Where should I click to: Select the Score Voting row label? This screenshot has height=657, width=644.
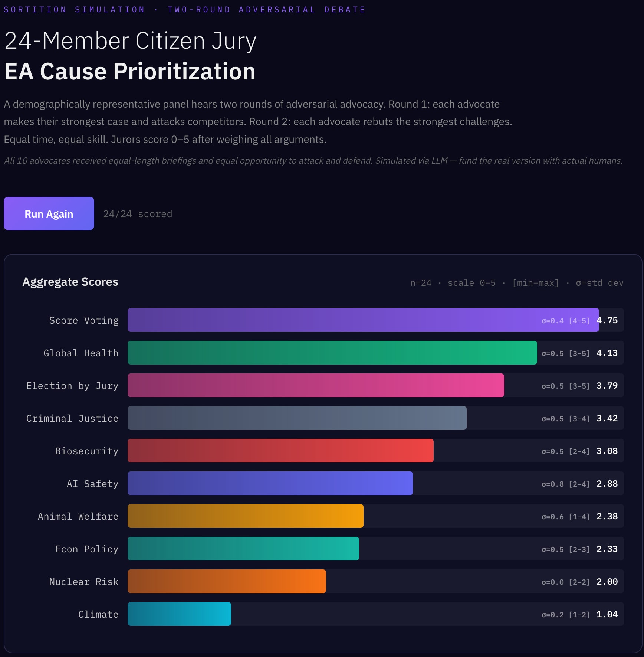click(x=84, y=320)
